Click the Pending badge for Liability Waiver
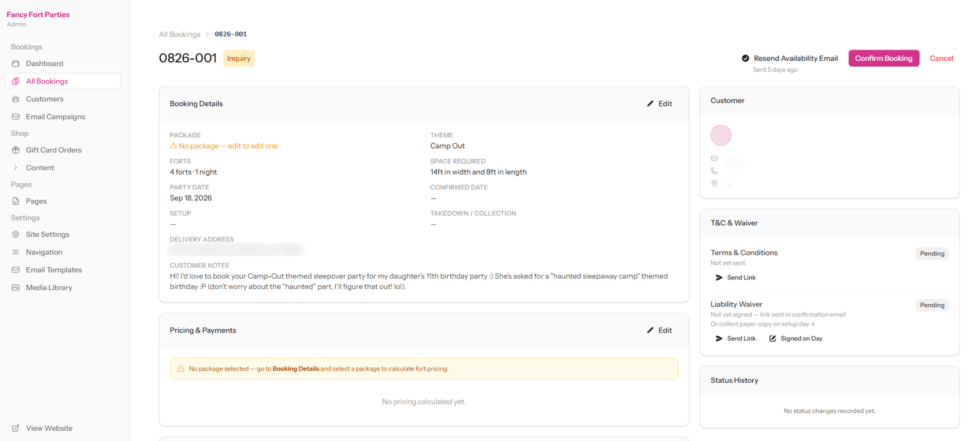 pyautogui.click(x=932, y=305)
